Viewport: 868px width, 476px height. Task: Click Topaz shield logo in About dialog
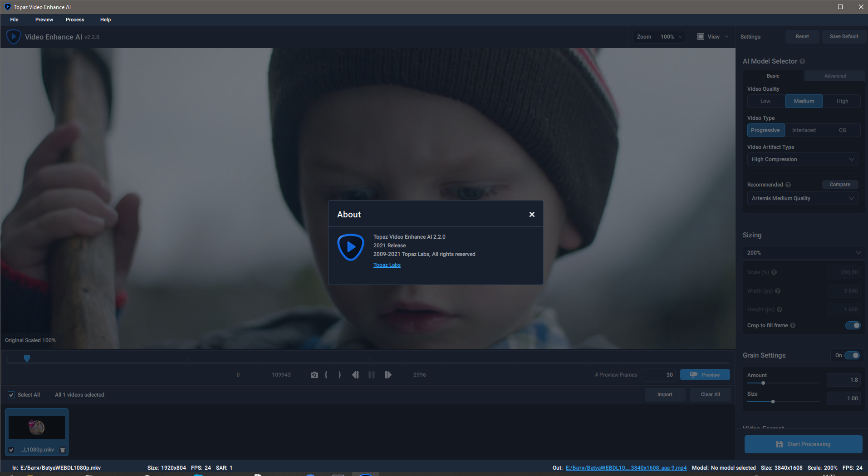pyautogui.click(x=351, y=247)
